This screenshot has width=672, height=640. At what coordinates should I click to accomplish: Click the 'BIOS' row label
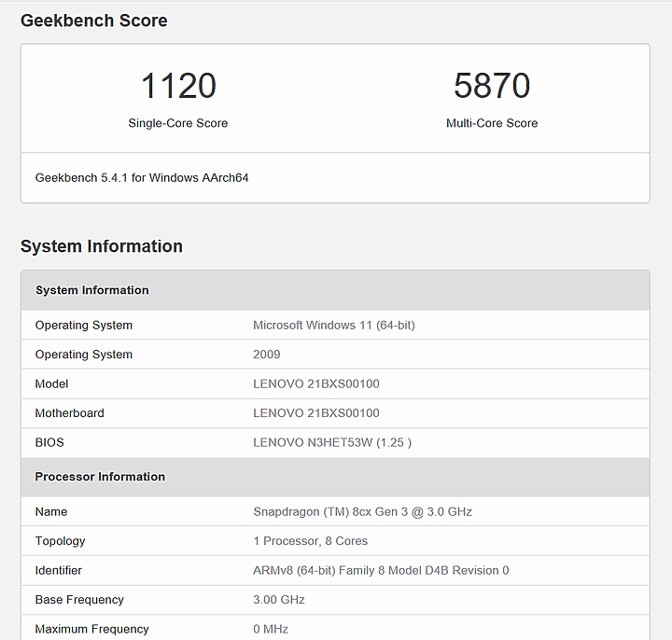[49, 442]
